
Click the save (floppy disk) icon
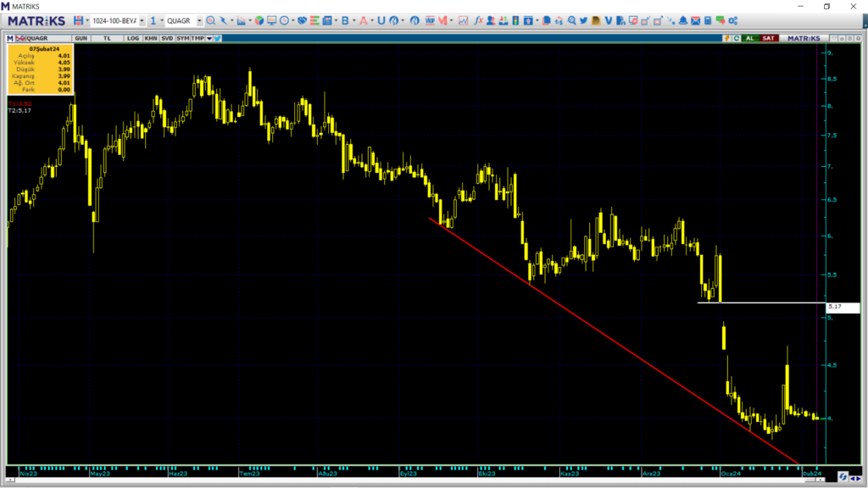(79, 19)
